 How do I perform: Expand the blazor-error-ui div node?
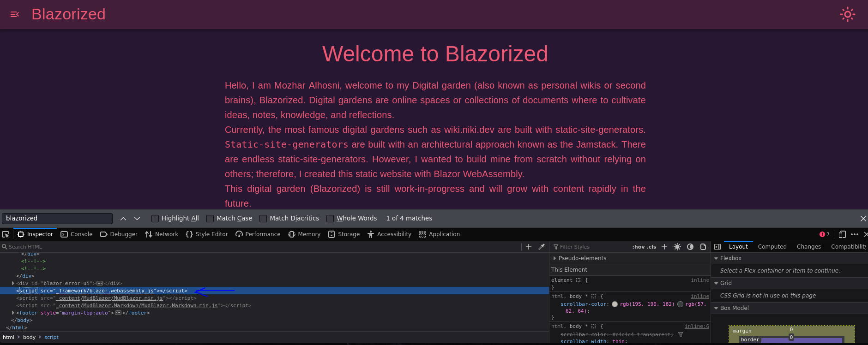13,283
